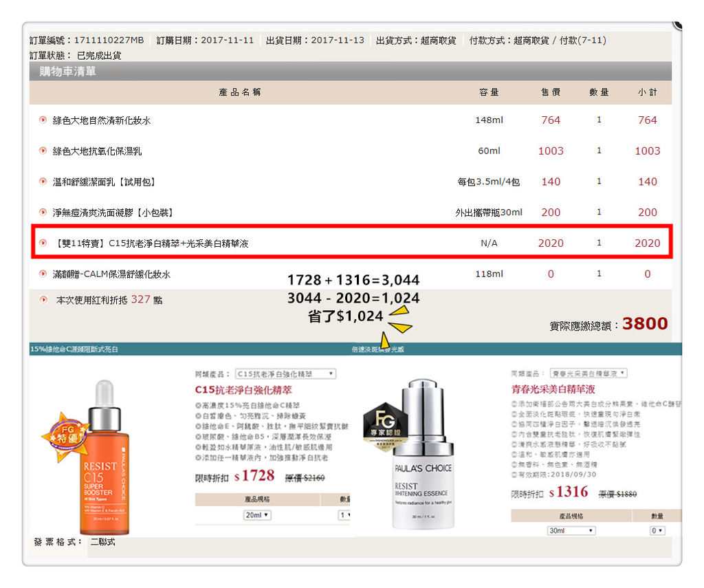Click the 已完成出貨 order status

point(99,55)
